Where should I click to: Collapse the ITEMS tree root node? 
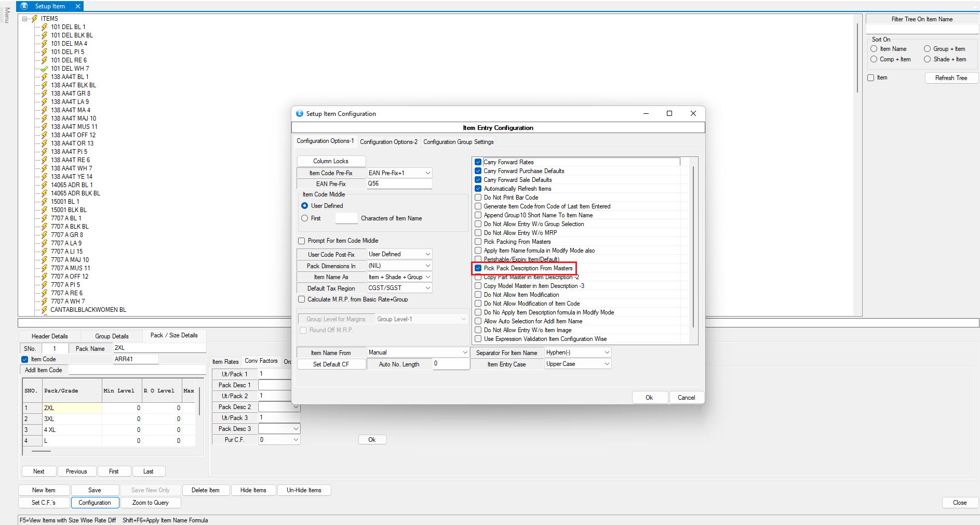point(24,19)
